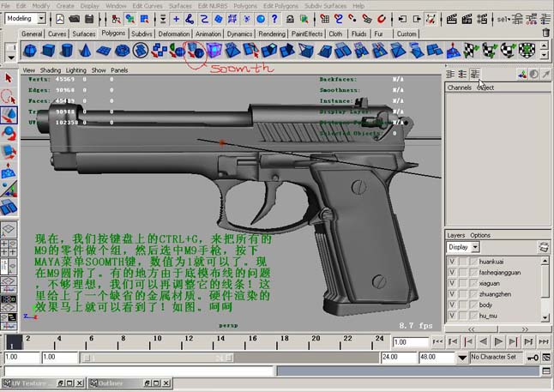Create a polygon cylinder from shelf
Viewport: 554px width, 392px height.
pos(66,51)
